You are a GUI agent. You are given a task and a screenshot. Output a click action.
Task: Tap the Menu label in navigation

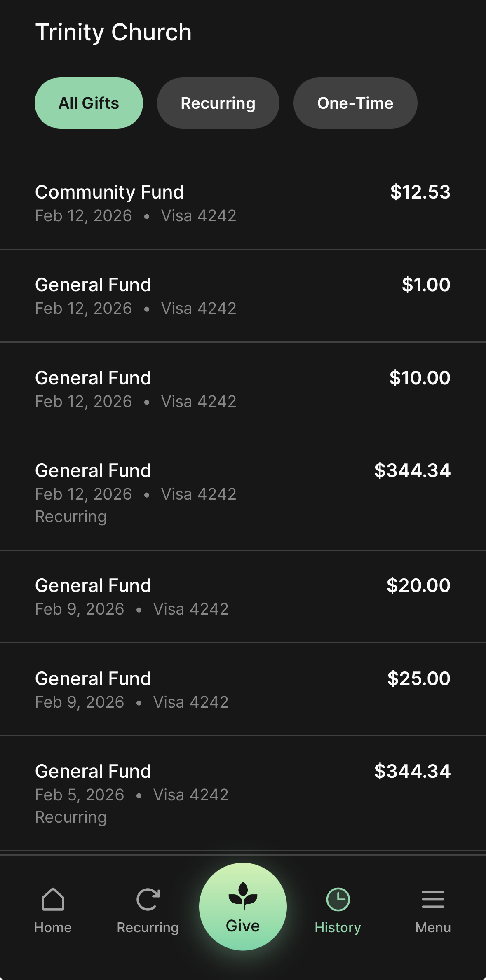tap(433, 927)
